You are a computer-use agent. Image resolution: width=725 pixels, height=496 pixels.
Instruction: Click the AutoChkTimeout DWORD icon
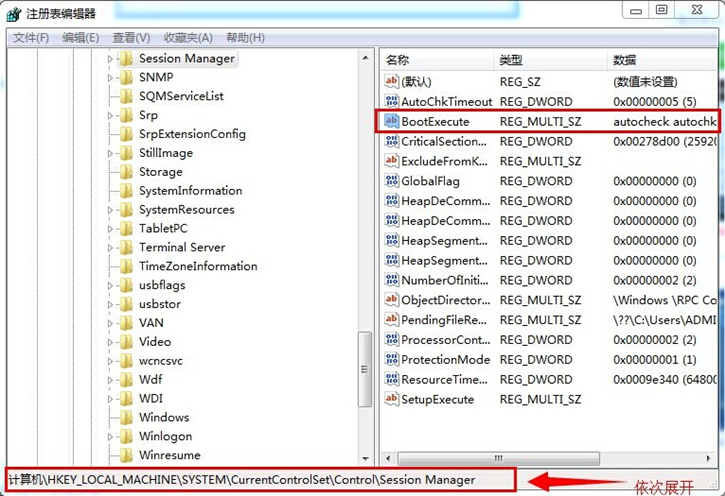[391, 102]
